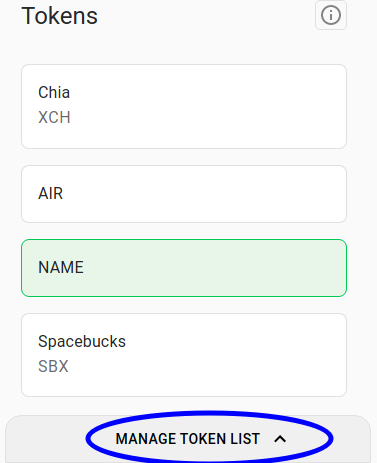Click the Tokens heading
377x463 pixels.
(x=60, y=16)
